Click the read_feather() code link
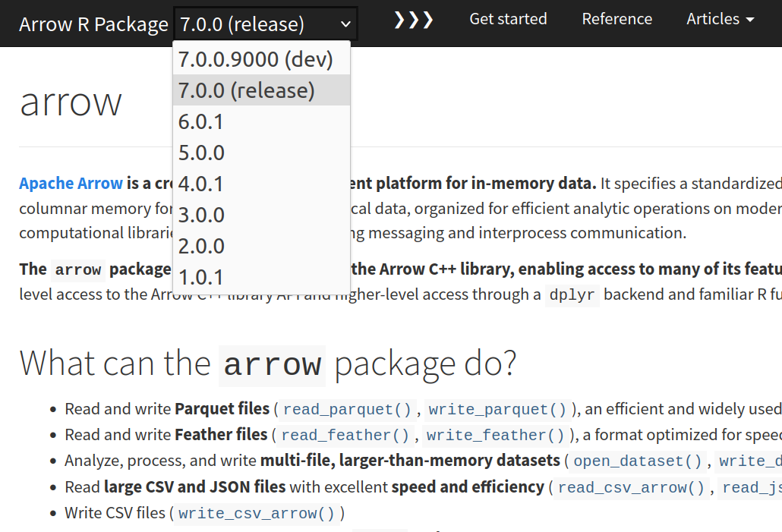Viewport: 782px width, 532px height. (345, 436)
